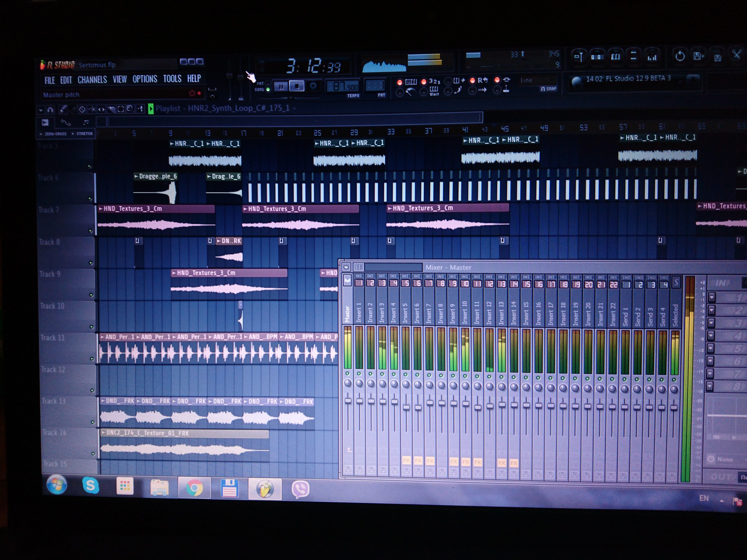The image size is (747, 560).
Task: Open the Mixer options dropdown arrow
Action: (x=346, y=267)
